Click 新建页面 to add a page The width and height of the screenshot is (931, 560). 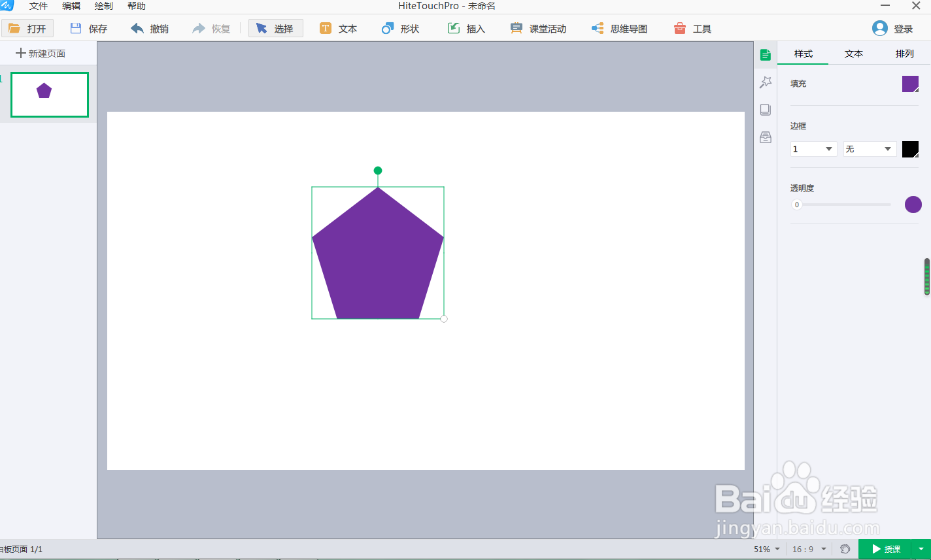click(39, 53)
